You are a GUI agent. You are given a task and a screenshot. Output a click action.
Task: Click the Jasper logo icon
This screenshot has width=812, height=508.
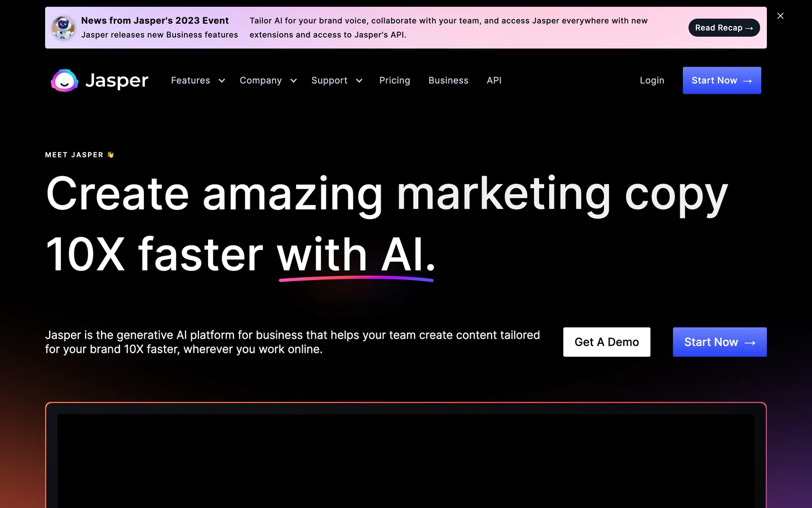(x=64, y=81)
